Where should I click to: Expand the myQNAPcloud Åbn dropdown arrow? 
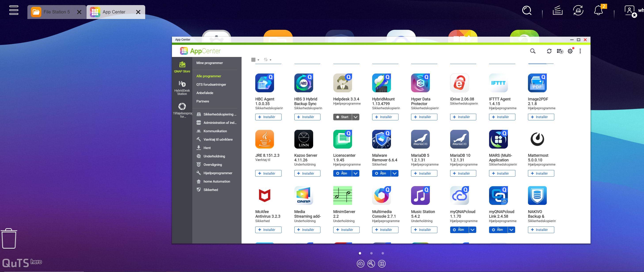point(473,230)
